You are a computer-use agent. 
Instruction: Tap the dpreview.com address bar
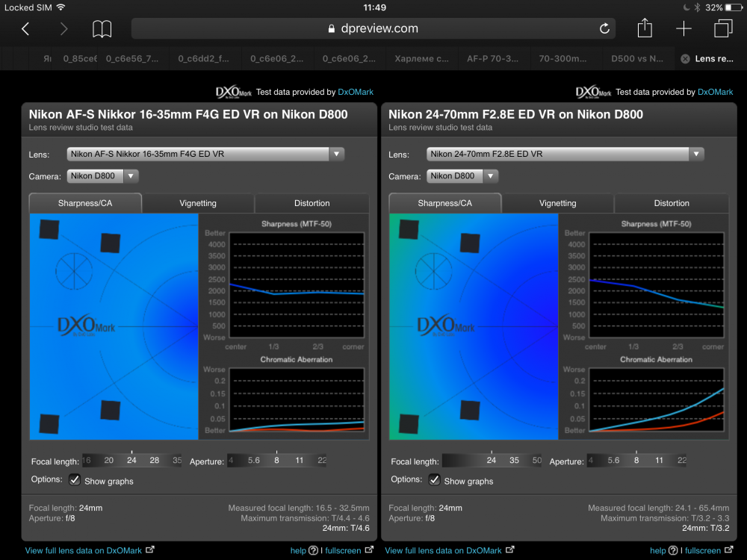pyautogui.click(x=373, y=28)
